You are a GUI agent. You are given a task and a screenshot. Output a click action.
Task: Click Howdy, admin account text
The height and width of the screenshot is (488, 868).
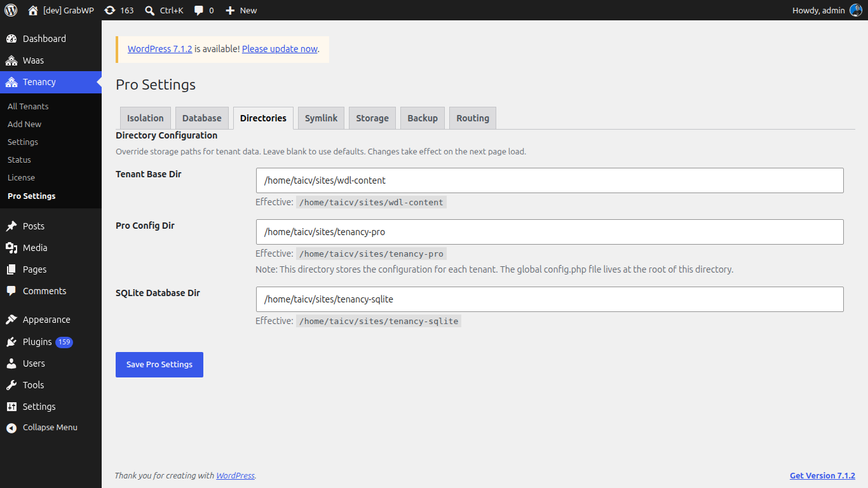pyautogui.click(x=818, y=10)
